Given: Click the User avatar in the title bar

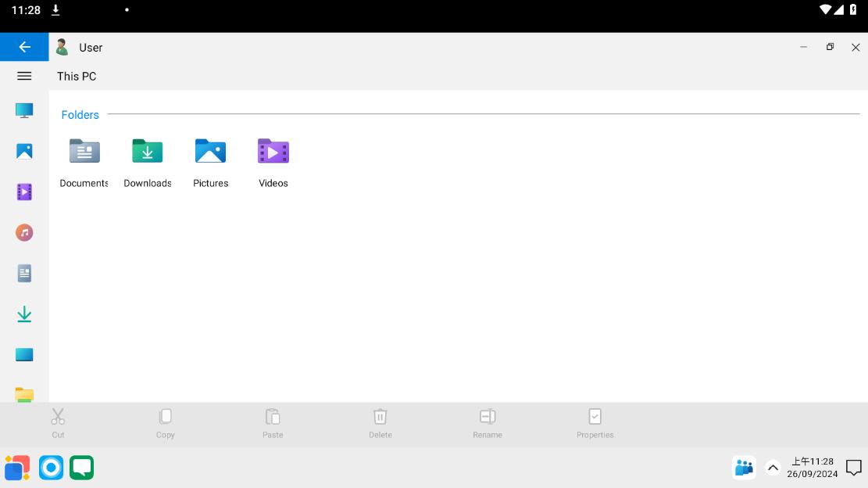Looking at the screenshot, I should click(62, 47).
